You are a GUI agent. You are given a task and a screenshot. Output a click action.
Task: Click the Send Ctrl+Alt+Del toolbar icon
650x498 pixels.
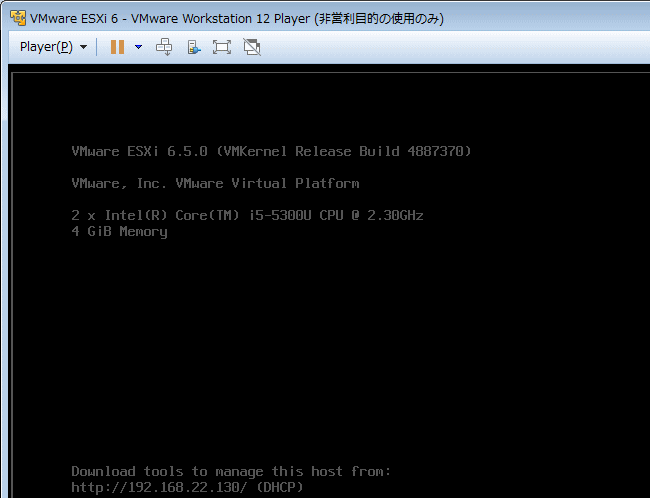click(x=164, y=47)
